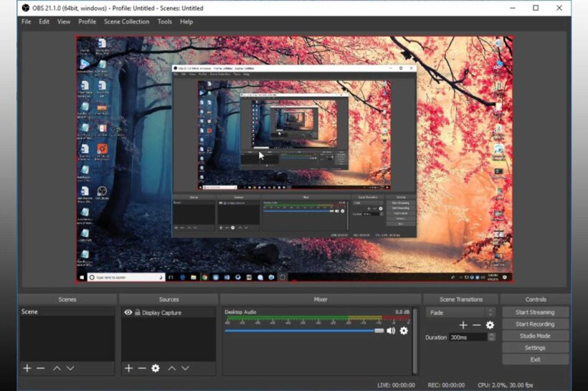Add a new source with the Sources plus icon
The width and height of the screenshot is (588, 391).
[x=128, y=369]
